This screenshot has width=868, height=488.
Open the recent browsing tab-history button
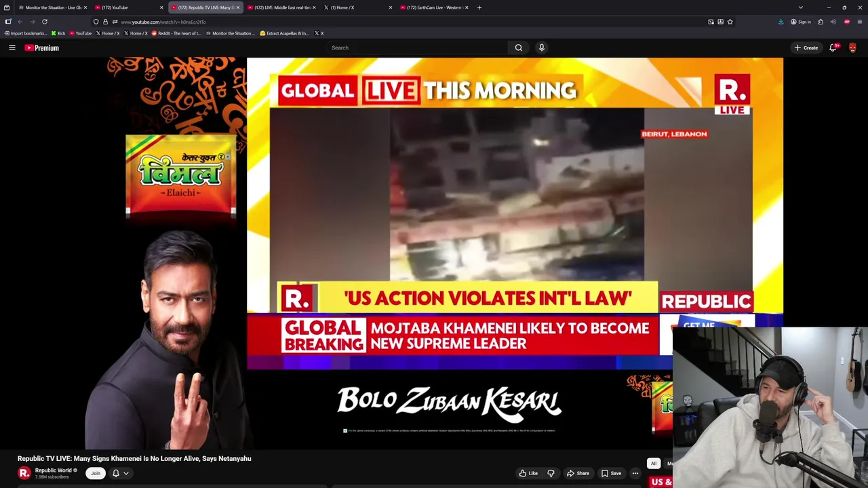(7, 7)
